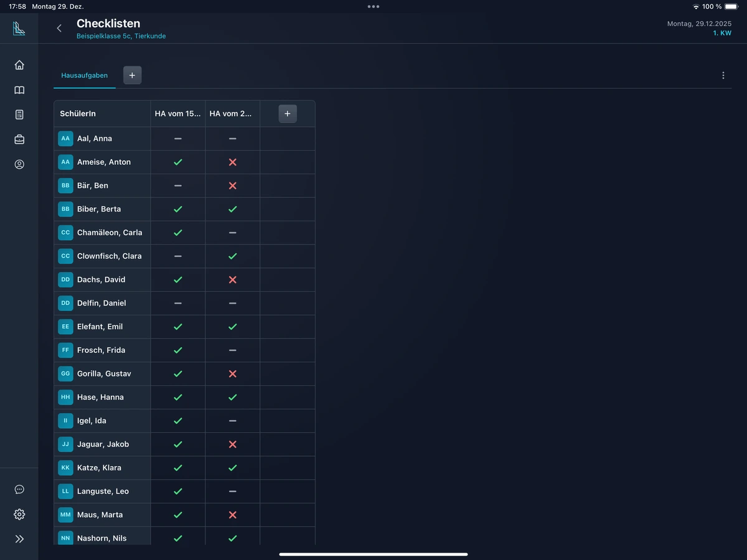This screenshot has width=747, height=560.
Task: Select the Hausaufgaben tab
Action: [x=85, y=75]
